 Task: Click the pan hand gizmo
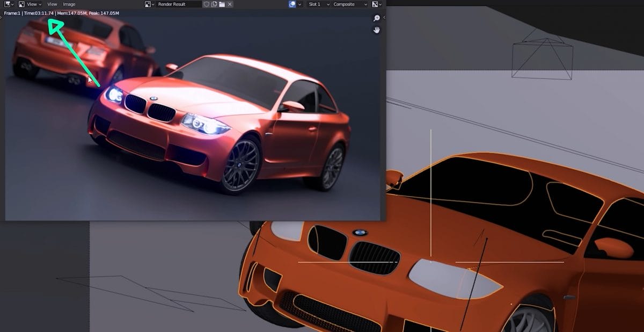[x=377, y=30]
